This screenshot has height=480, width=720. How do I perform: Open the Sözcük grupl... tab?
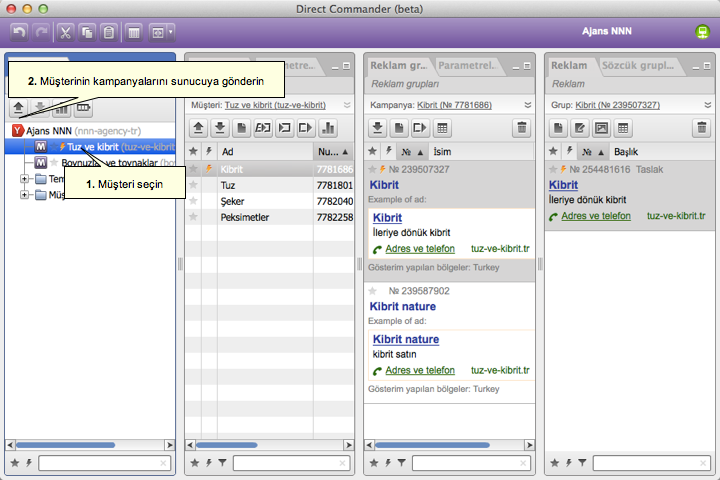pyautogui.click(x=638, y=66)
